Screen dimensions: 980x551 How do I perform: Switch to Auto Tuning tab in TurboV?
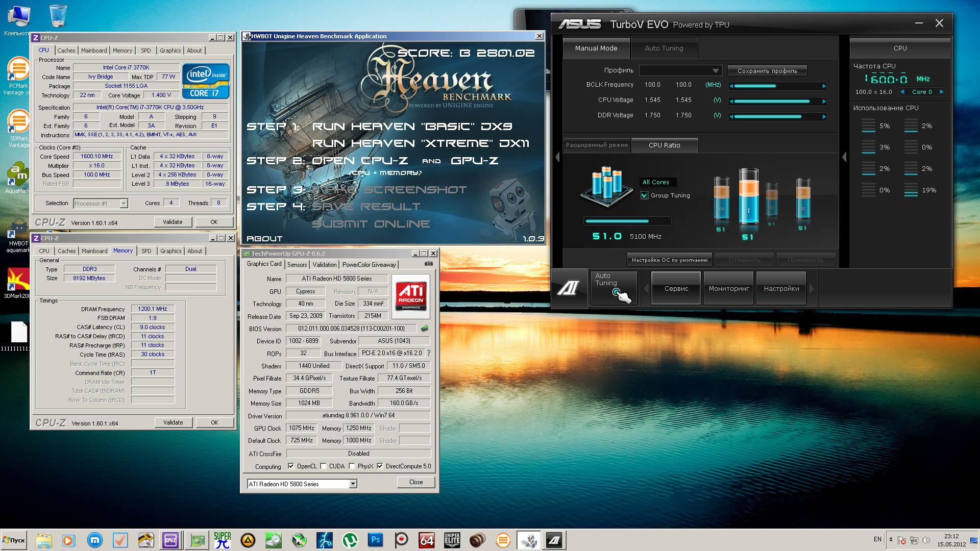664,48
